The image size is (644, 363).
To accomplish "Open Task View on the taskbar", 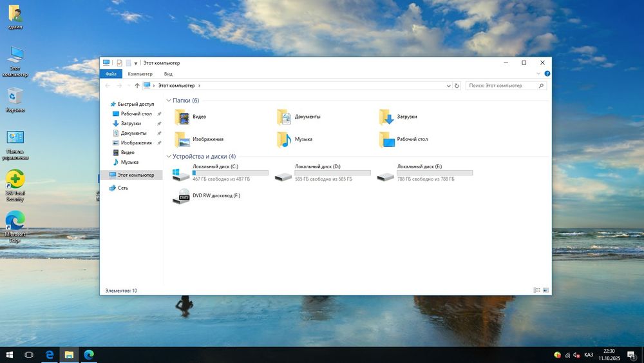I will tap(29, 355).
